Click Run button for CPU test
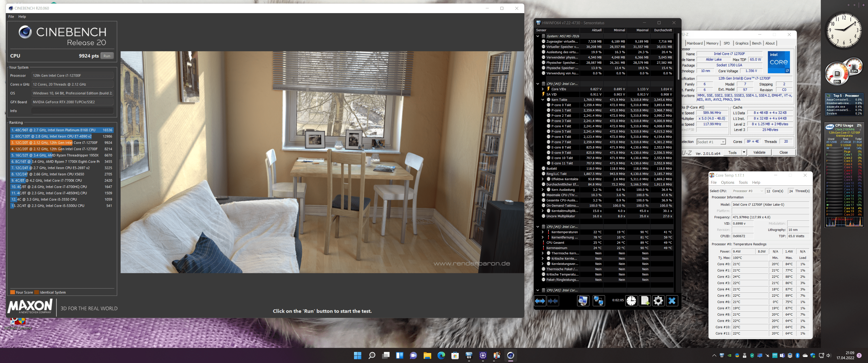The height and width of the screenshot is (363, 868). [x=107, y=56]
